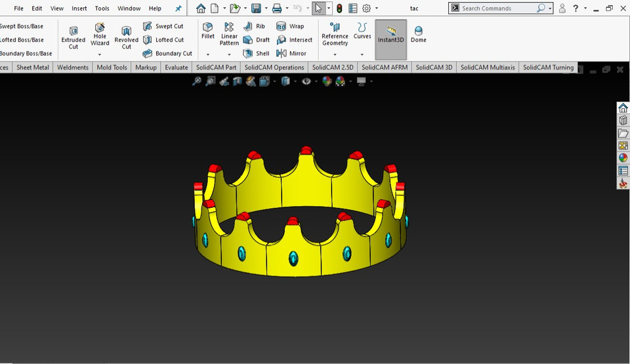
Task: Click Zoom to Area magnifier icon
Action: 210,81
